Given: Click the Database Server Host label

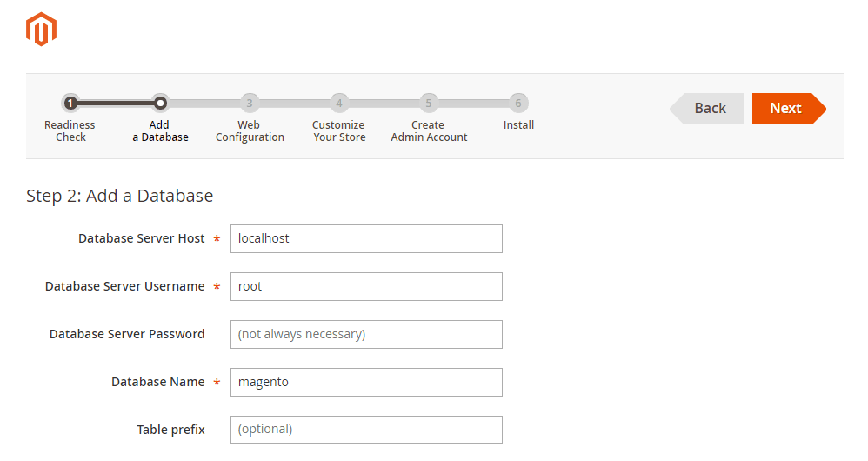Looking at the screenshot, I should (x=141, y=238).
